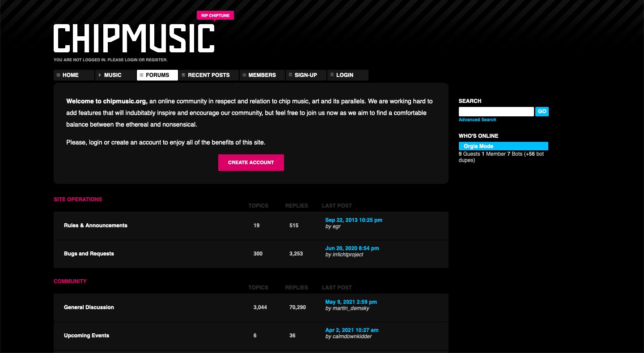This screenshot has width=644, height=353.
Task: Click the icon beside HOME tab
Action: pos(58,75)
